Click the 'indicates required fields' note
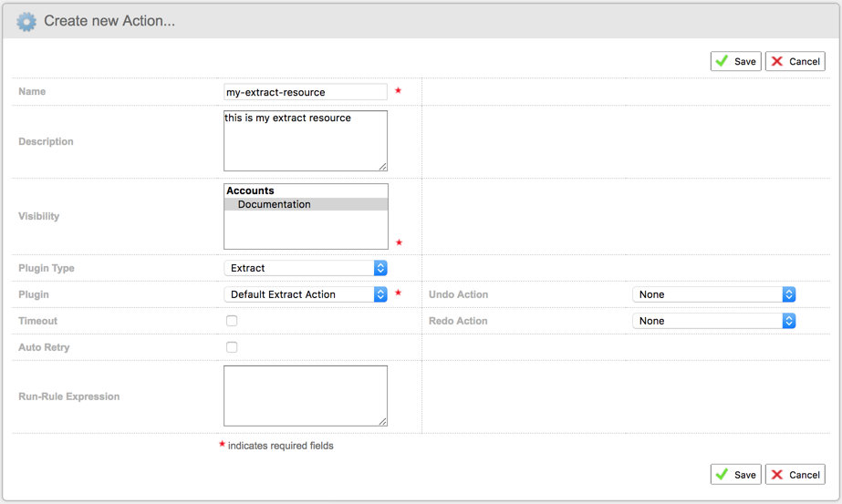Screen dimensions: 842x504 click(x=280, y=446)
